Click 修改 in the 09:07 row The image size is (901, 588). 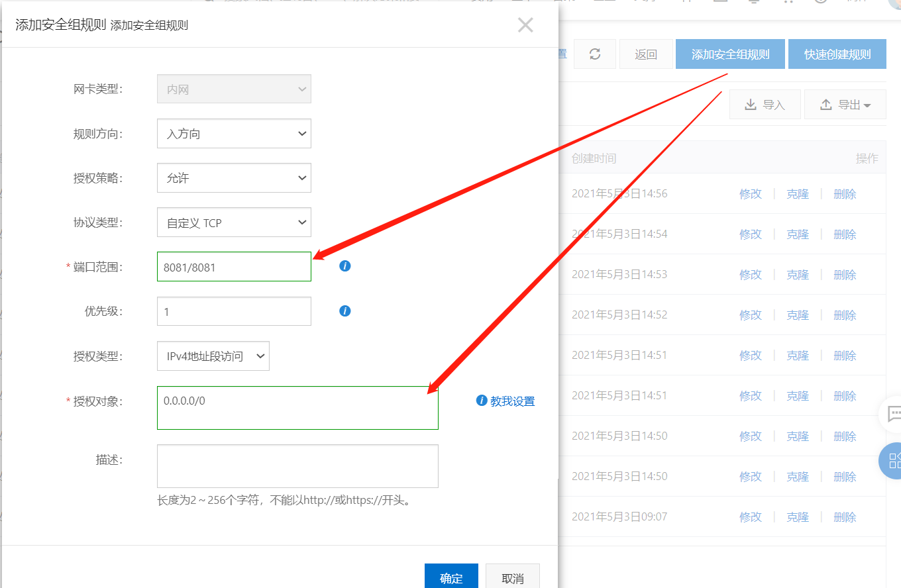(x=751, y=517)
